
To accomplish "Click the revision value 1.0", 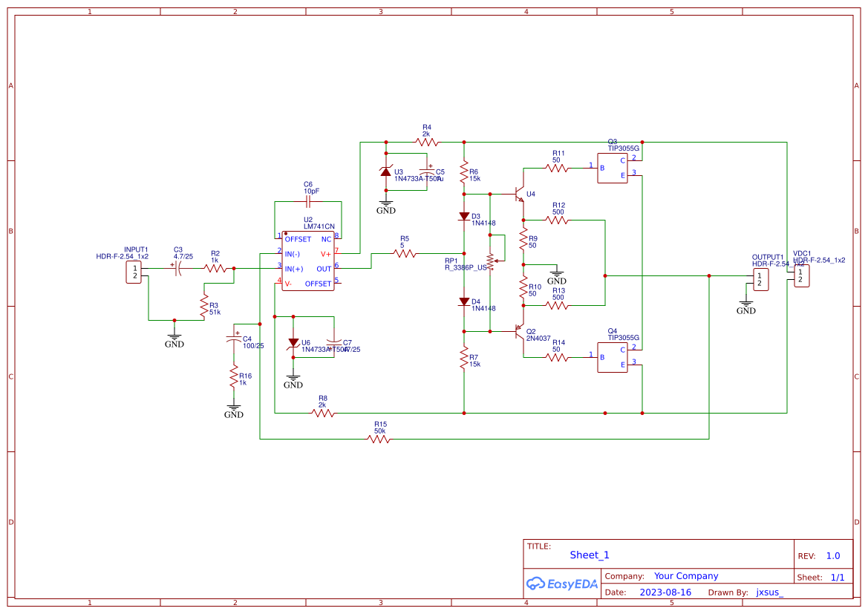I will pos(833,556).
